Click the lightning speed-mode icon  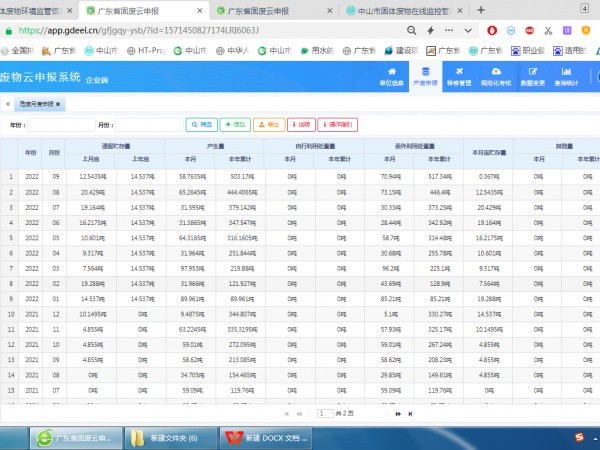click(x=430, y=30)
